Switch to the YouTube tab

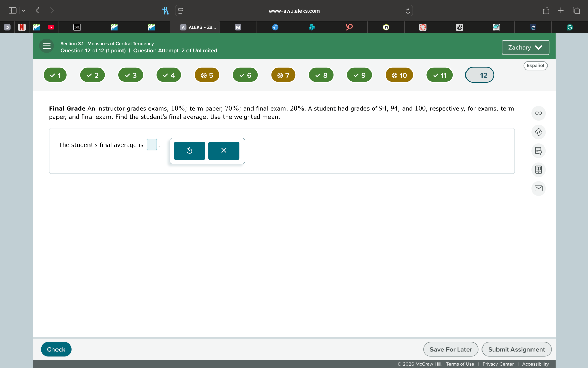[x=51, y=27]
